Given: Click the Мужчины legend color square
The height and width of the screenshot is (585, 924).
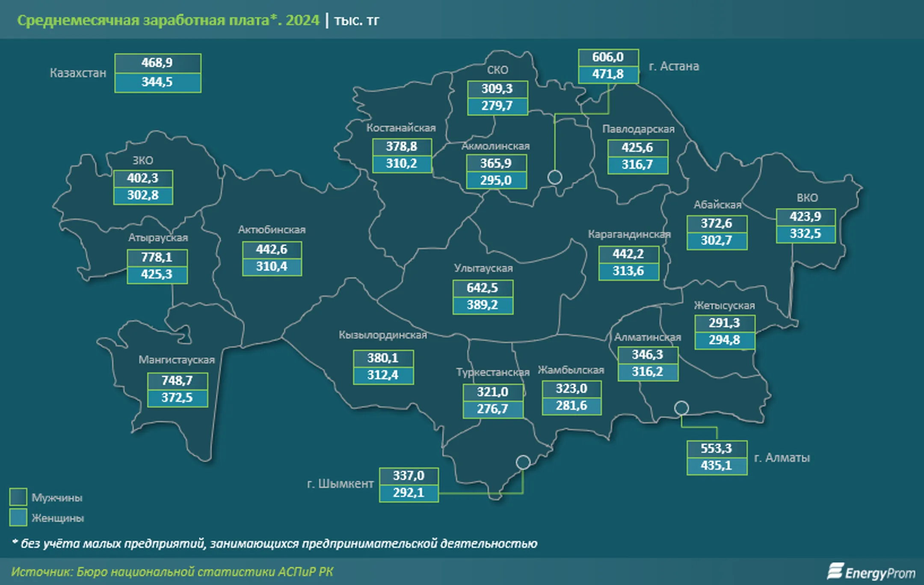Looking at the screenshot, I should [18, 497].
